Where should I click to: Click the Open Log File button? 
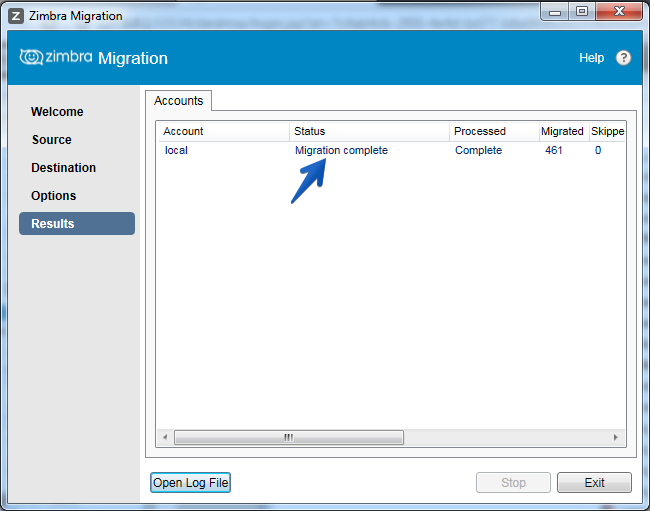(x=190, y=482)
